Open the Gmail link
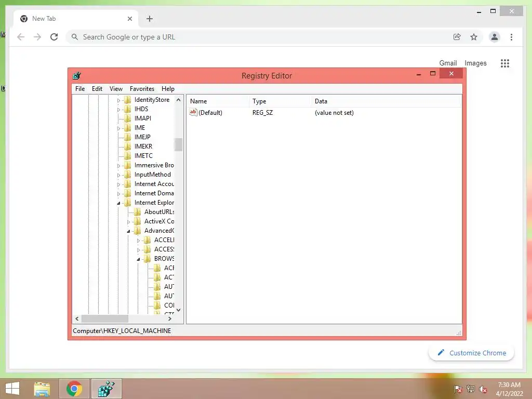The width and height of the screenshot is (532, 399). point(448,63)
